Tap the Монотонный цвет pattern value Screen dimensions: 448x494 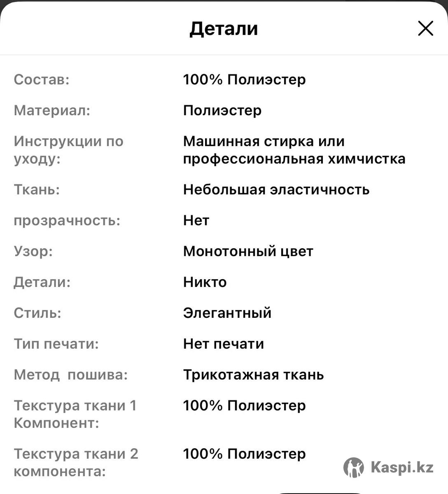click(248, 251)
